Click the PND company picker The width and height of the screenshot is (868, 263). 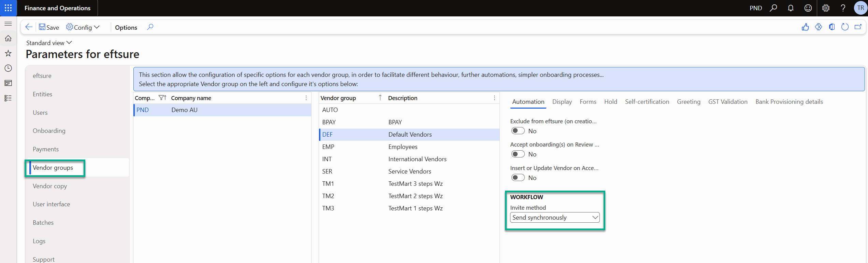pos(756,8)
